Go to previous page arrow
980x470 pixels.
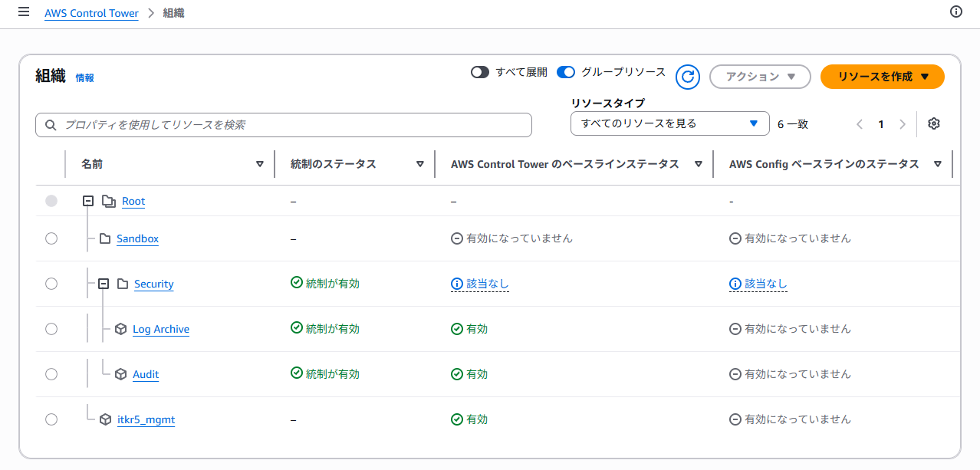[x=860, y=124]
